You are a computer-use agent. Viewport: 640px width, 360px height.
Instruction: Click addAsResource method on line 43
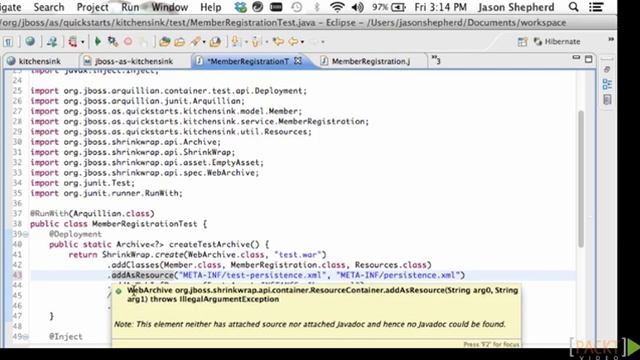[x=142, y=275]
